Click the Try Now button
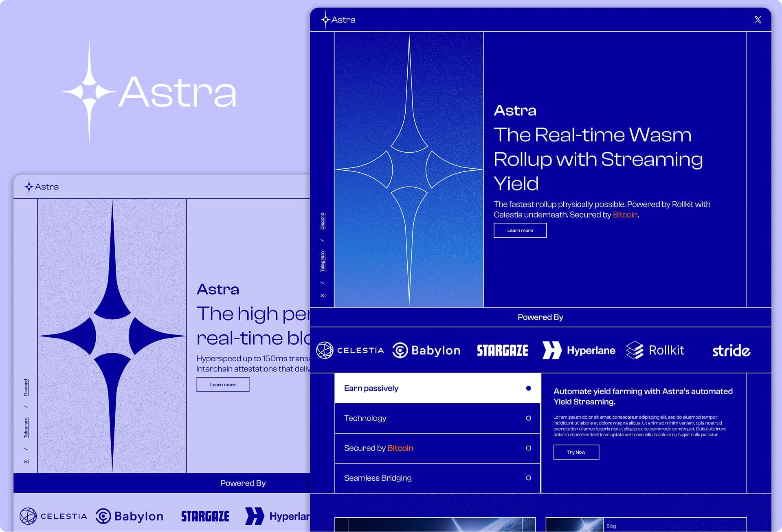This screenshot has width=782, height=532. coord(576,452)
